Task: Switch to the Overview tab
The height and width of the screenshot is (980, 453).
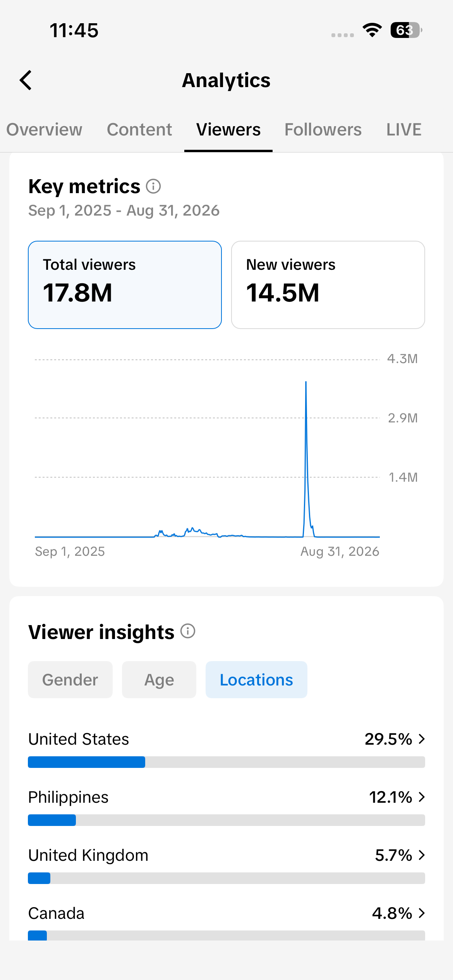Action: pos(44,129)
